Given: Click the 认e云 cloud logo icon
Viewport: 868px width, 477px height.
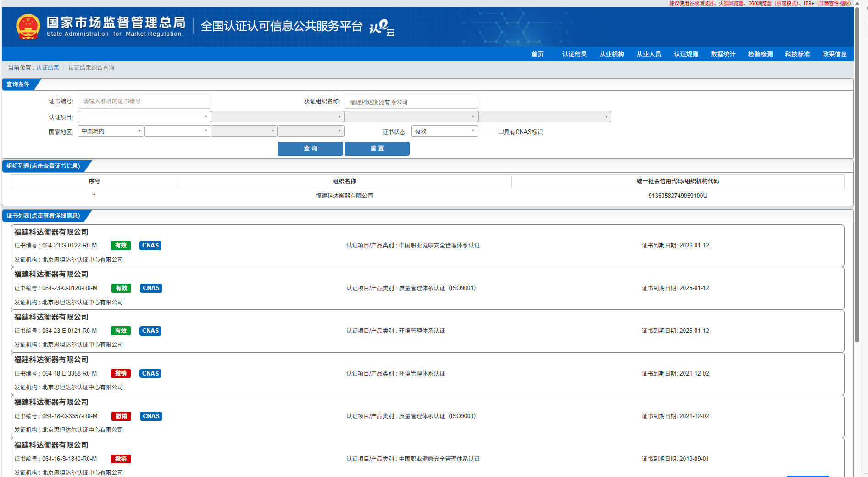Looking at the screenshot, I should click(382, 27).
